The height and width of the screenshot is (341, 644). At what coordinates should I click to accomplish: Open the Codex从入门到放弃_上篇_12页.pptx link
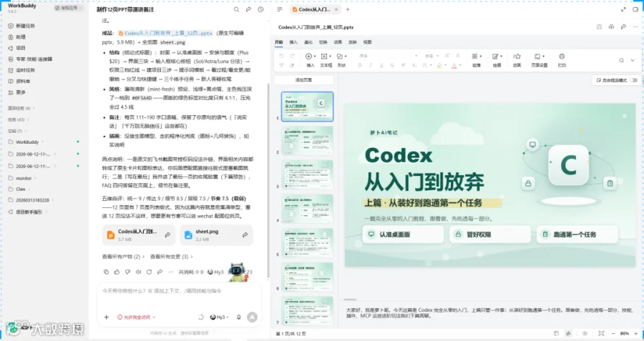165,33
